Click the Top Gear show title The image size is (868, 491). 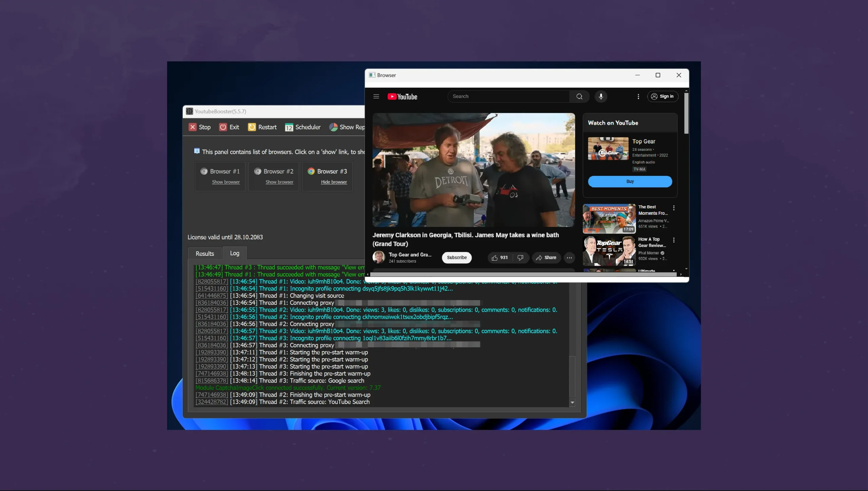[644, 141]
